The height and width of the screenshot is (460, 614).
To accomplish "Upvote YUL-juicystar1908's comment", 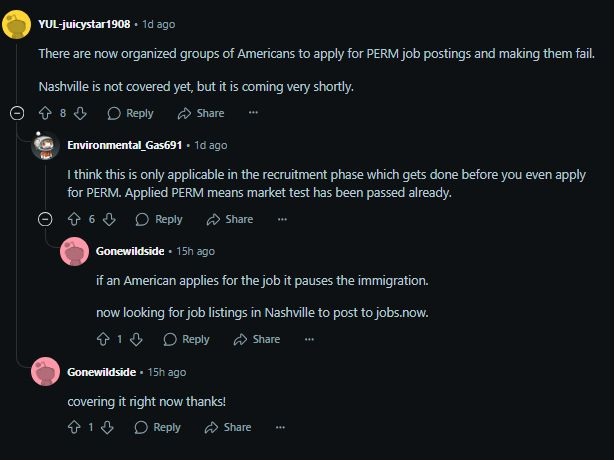I will pyautogui.click(x=44, y=113).
